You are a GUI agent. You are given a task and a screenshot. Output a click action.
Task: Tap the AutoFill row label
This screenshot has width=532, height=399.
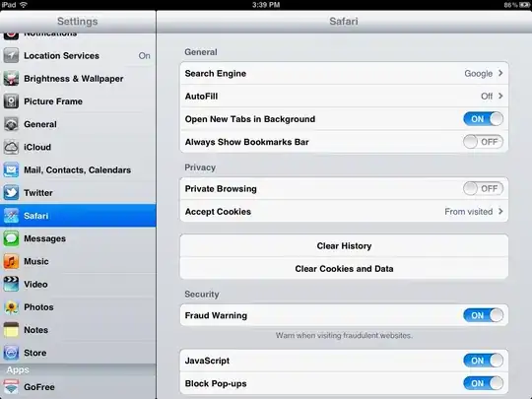pos(201,96)
